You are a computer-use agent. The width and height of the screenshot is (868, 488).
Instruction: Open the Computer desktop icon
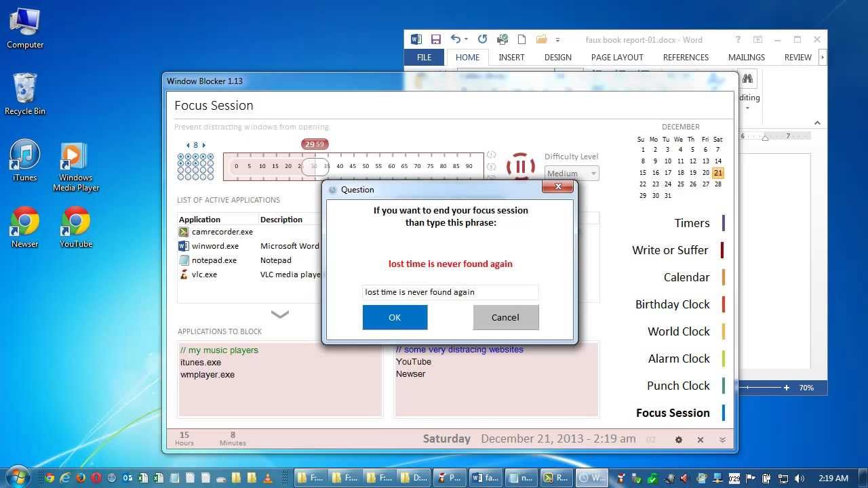25,29
